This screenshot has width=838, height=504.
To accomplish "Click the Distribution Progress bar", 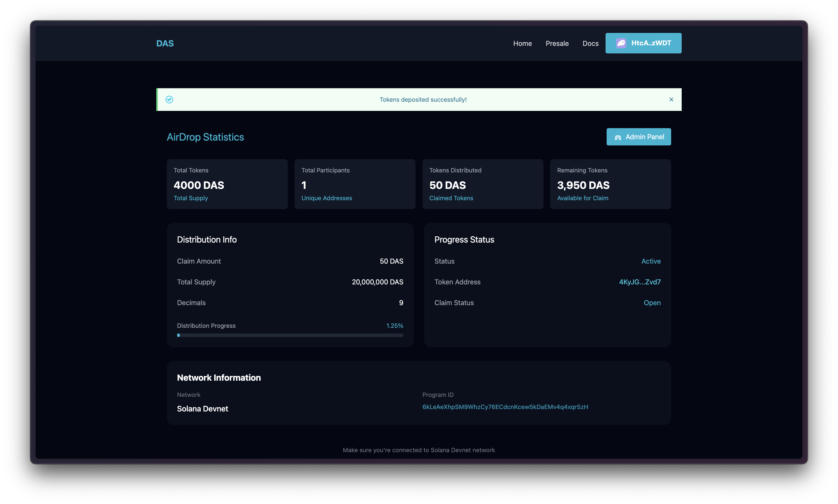I will (290, 335).
